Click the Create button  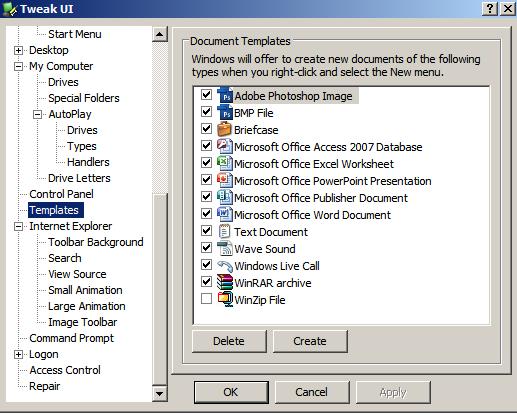tap(310, 341)
